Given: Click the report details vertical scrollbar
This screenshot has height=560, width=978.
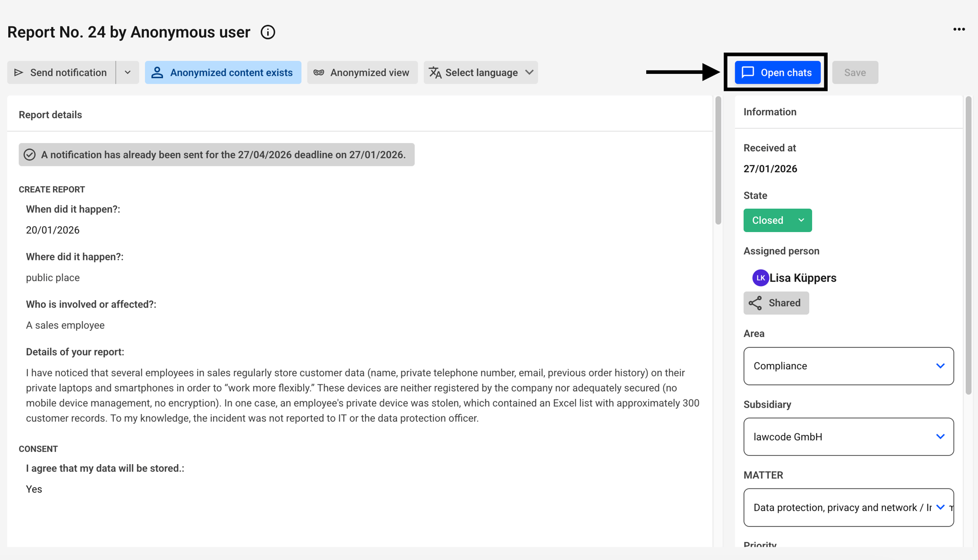Looking at the screenshot, I should pos(718,161).
